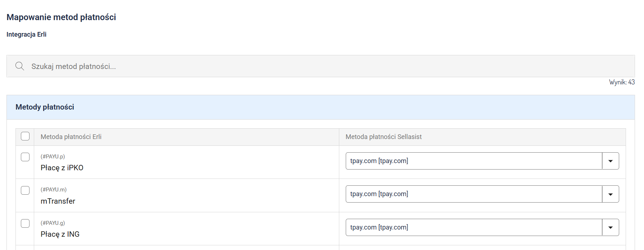Open the mTransfer row dropdown arrow

click(x=610, y=194)
